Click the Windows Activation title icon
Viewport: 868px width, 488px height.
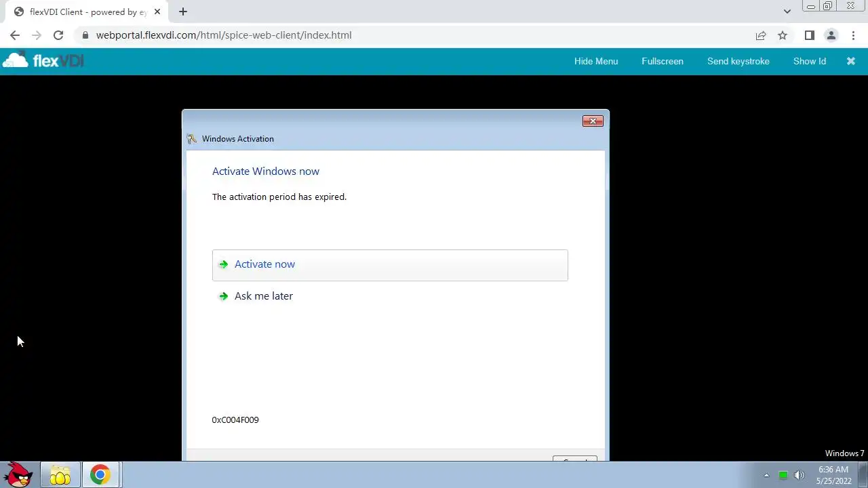(x=191, y=139)
